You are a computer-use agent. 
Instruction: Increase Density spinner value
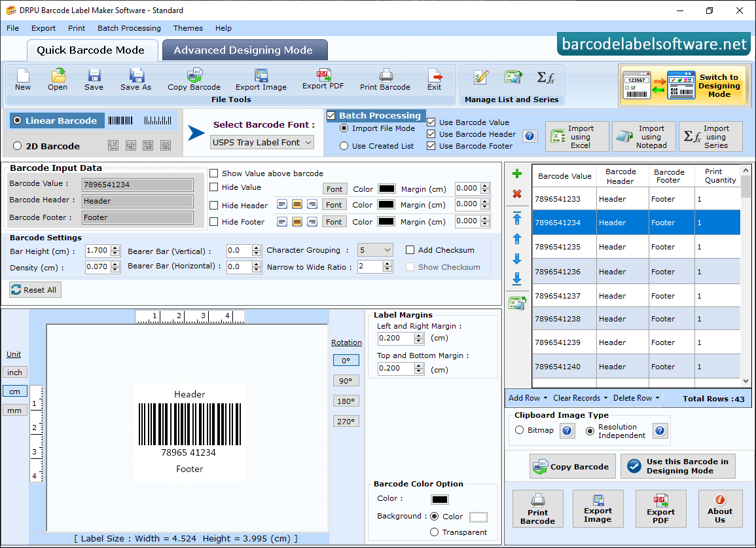[115, 264]
